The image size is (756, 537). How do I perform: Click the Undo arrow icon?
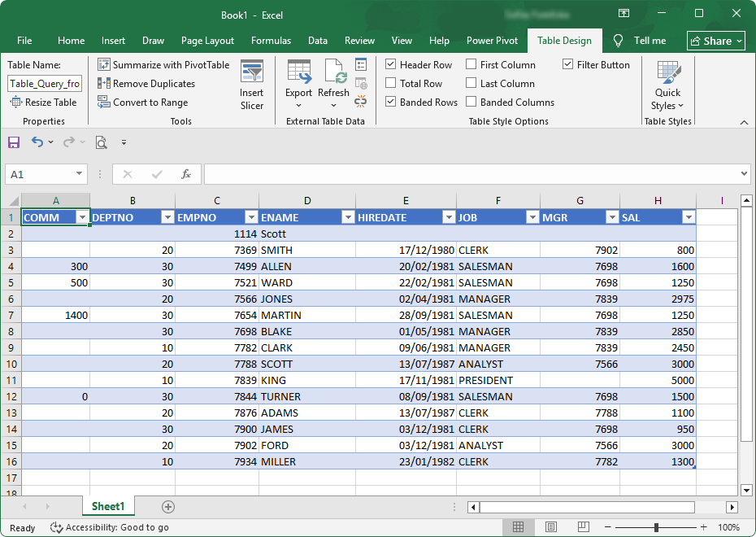point(37,142)
